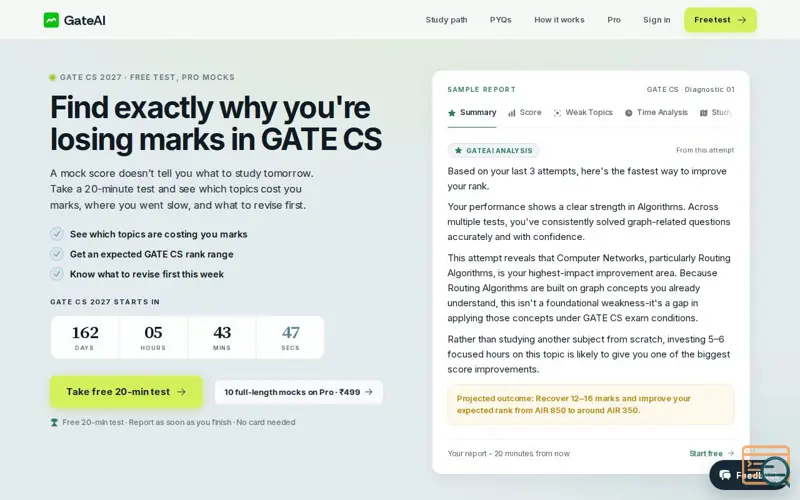
Task: Click the target icon beside Weak Topics
Action: (x=557, y=113)
